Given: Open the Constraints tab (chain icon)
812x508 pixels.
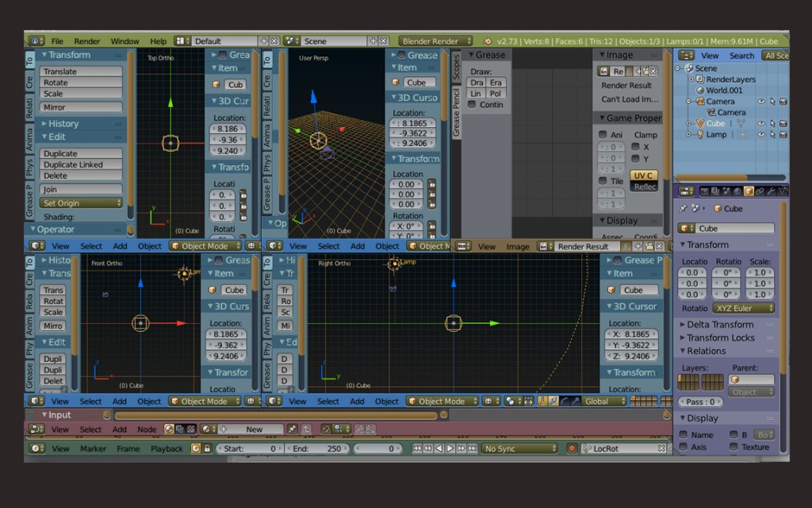Looking at the screenshot, I should pos(760,190).
